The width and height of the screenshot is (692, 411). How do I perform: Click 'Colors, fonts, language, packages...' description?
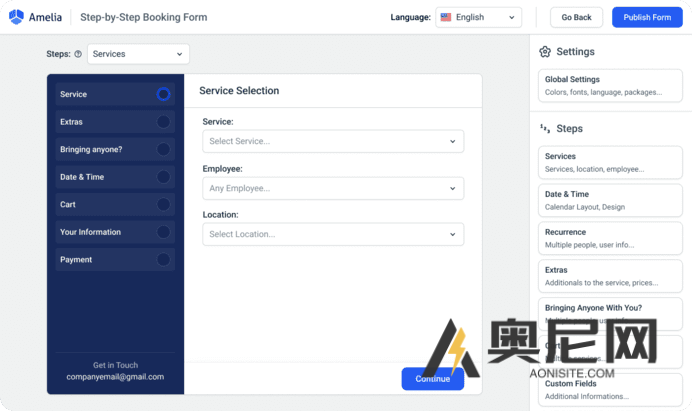click(603, 92)
